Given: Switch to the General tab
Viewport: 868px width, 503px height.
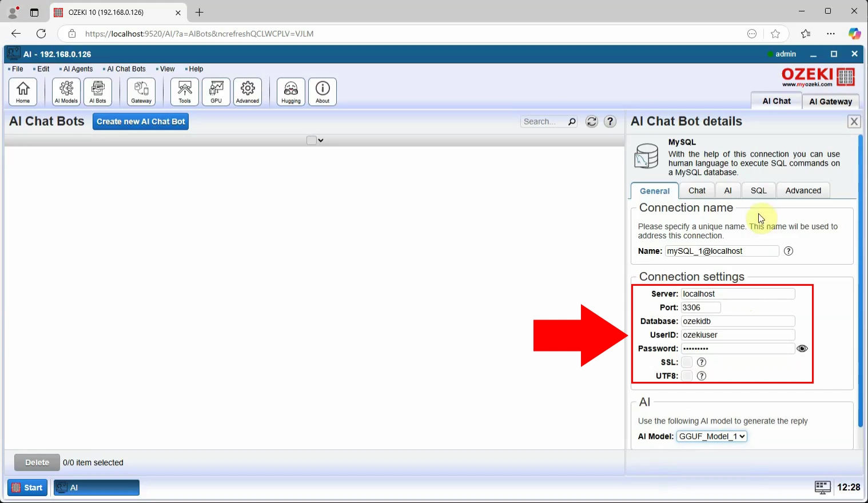Looking at the screenshot, I should pyautogui.click(x=655, y=191).
